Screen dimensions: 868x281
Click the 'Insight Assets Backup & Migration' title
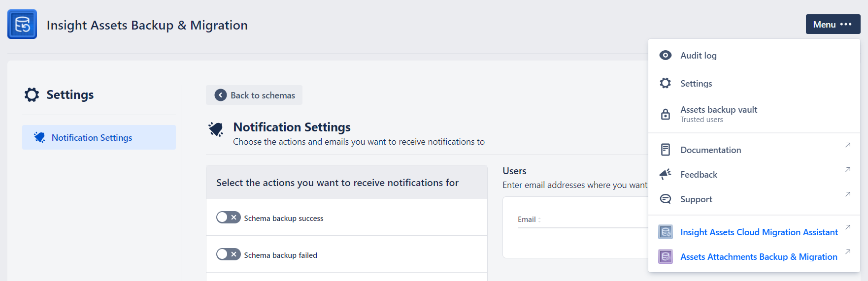tap(147, 25)
